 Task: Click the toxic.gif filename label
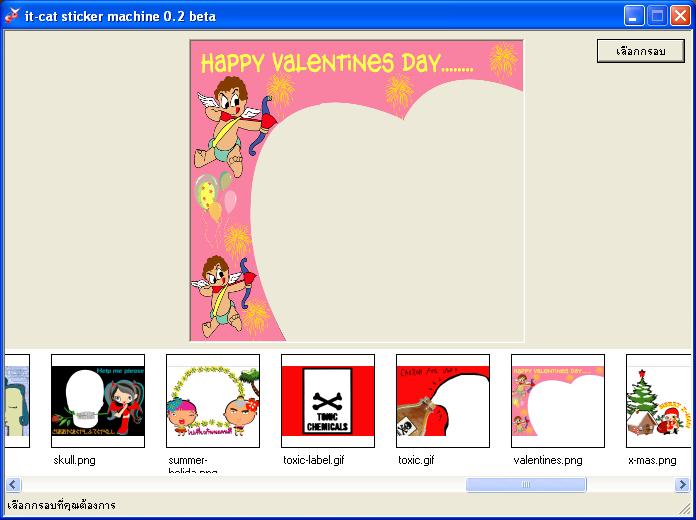click(x=415, y=460)
